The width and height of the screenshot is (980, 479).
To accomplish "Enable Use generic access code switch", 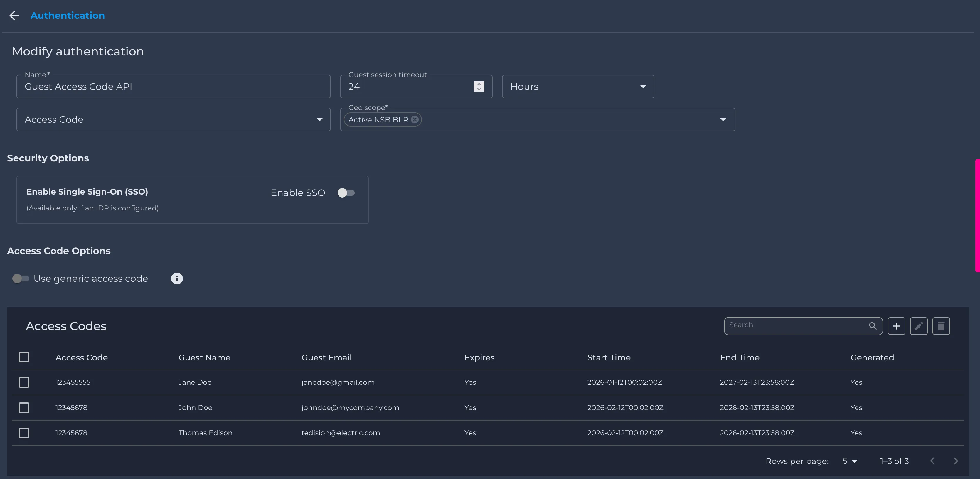I will (x=21, y=279).
